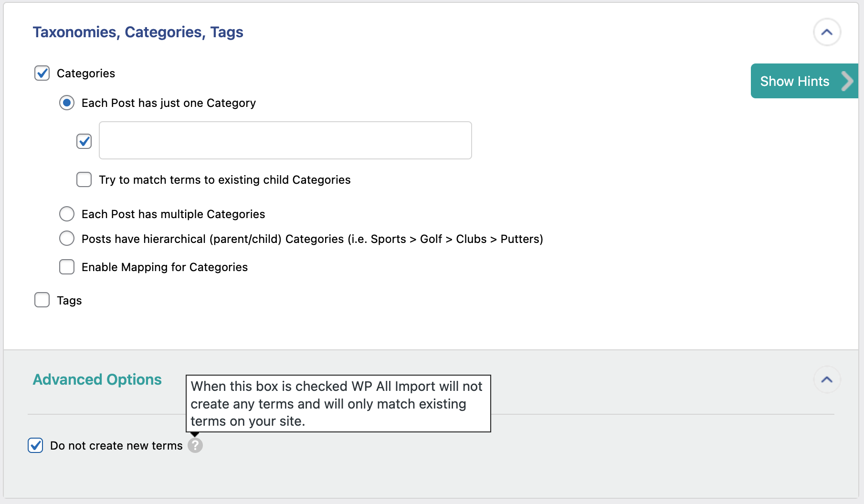
Task: Tick the Enable Mapping for Categories checkbox
Action: [67, 267]
